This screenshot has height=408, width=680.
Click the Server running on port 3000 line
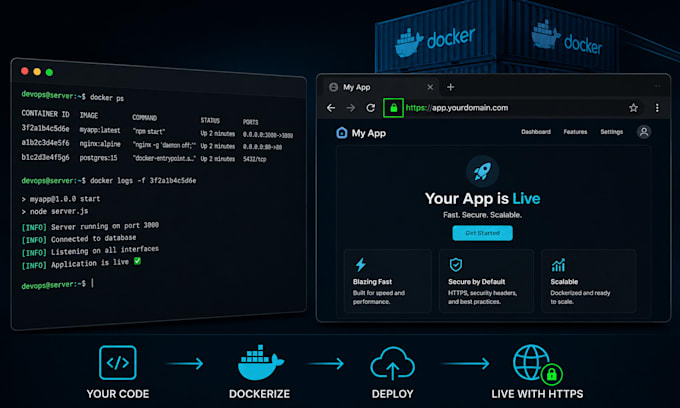coord(90,226)
